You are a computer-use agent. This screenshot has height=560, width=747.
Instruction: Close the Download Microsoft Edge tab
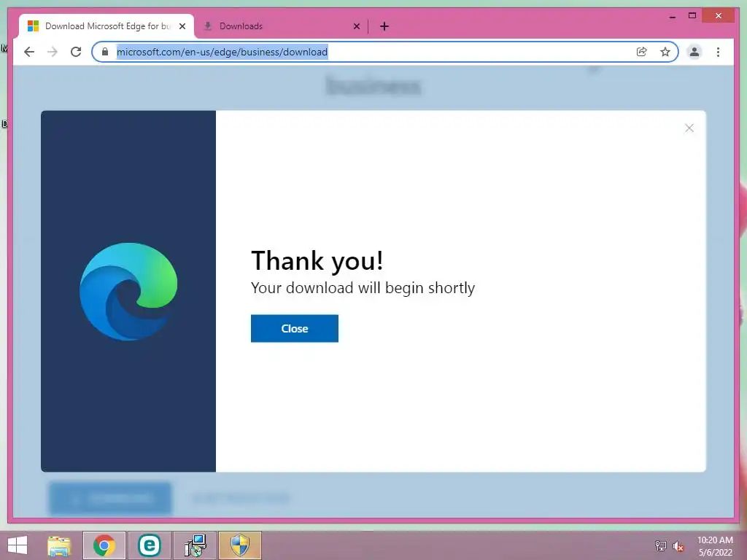click(x=182, y=26)
